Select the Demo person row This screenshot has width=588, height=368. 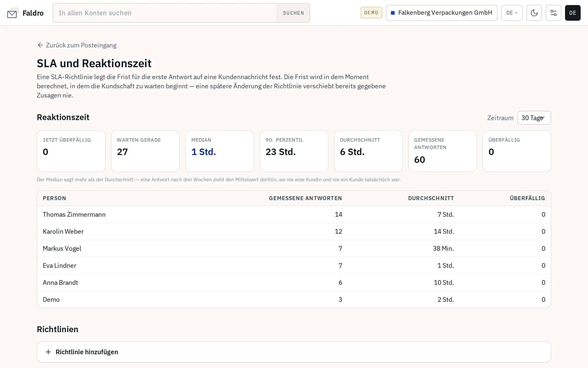click(294, 300)
